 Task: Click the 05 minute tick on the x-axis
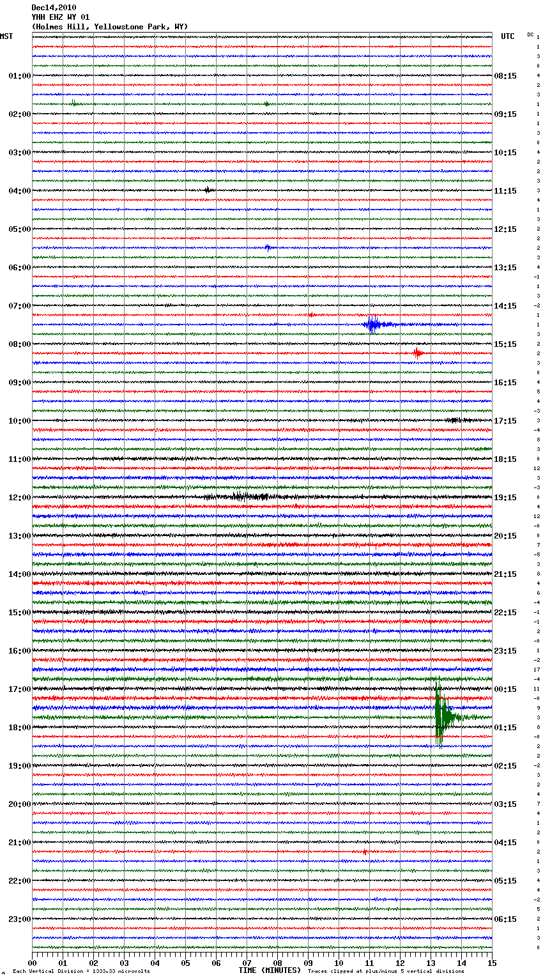pyautogui.click(x=185, y=963)
